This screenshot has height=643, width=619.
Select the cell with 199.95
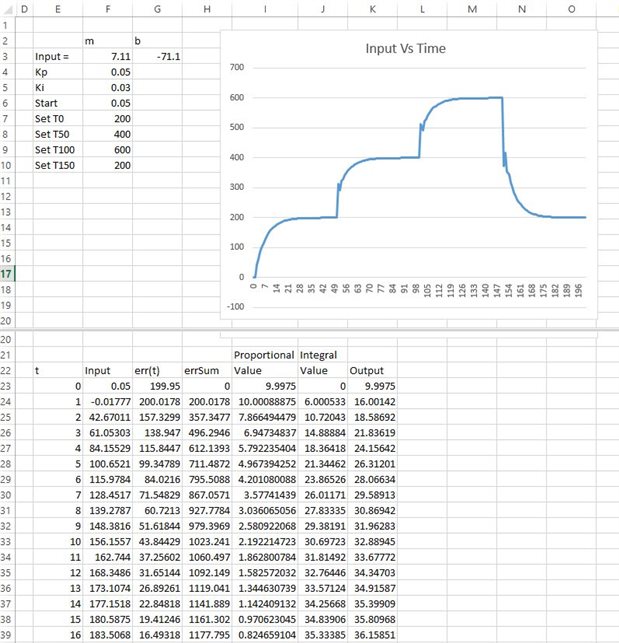tap(157, 386)
